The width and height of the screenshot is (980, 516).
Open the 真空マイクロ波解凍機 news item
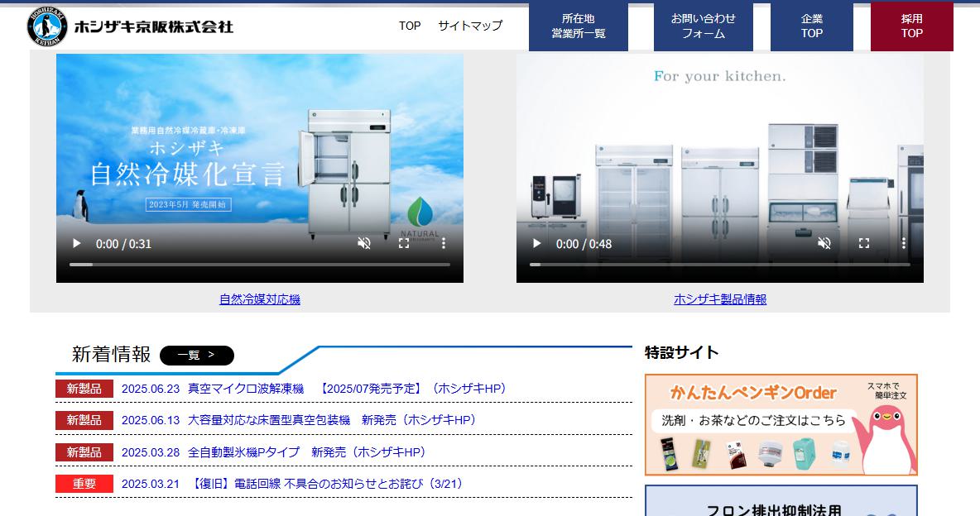point(347,389)
